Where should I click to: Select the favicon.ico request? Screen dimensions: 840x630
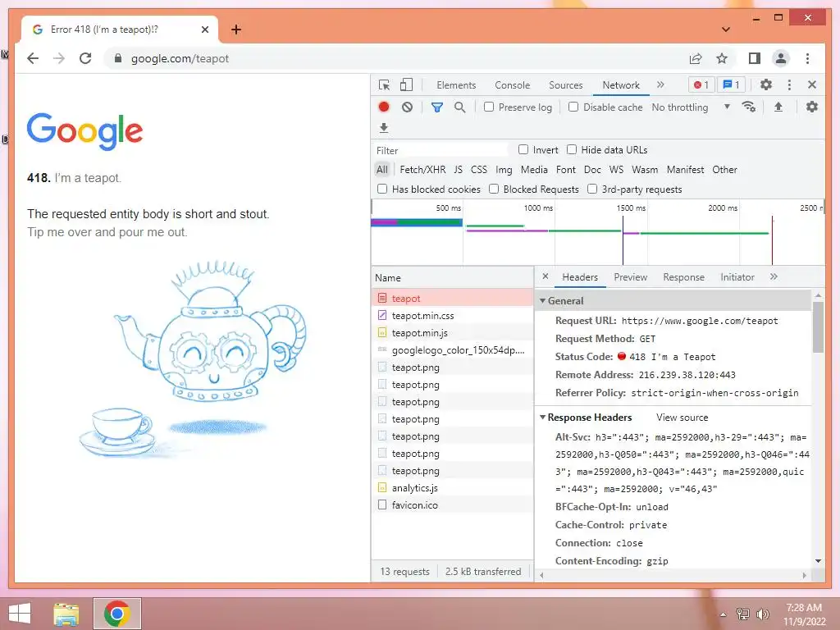(x=452, y=505)
